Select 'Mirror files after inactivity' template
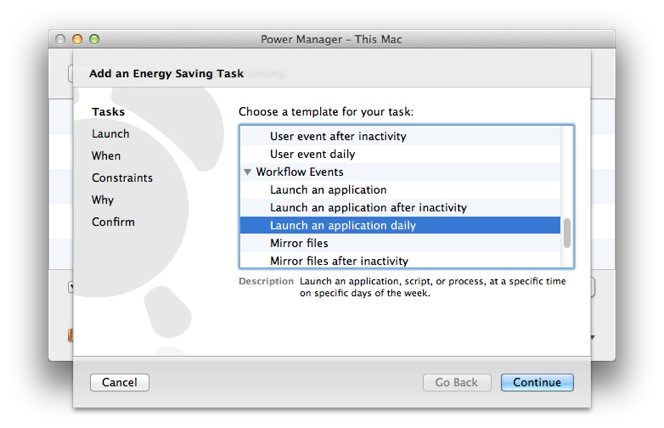 coord(400,260)
